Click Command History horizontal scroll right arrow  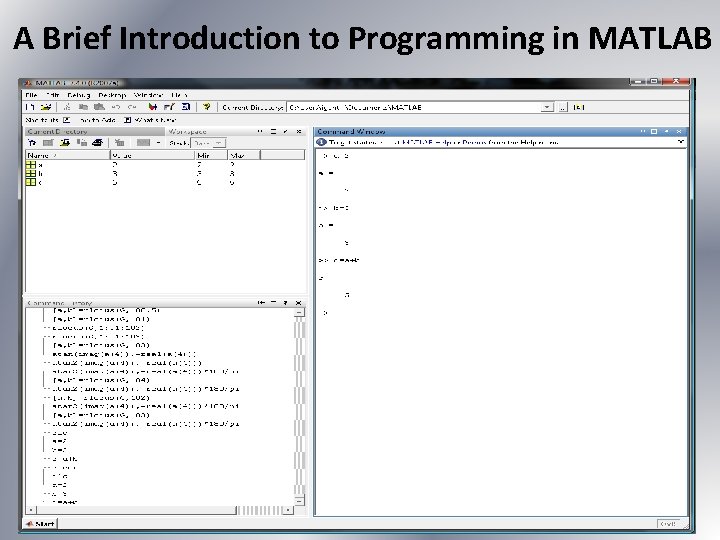coord(288,510)
